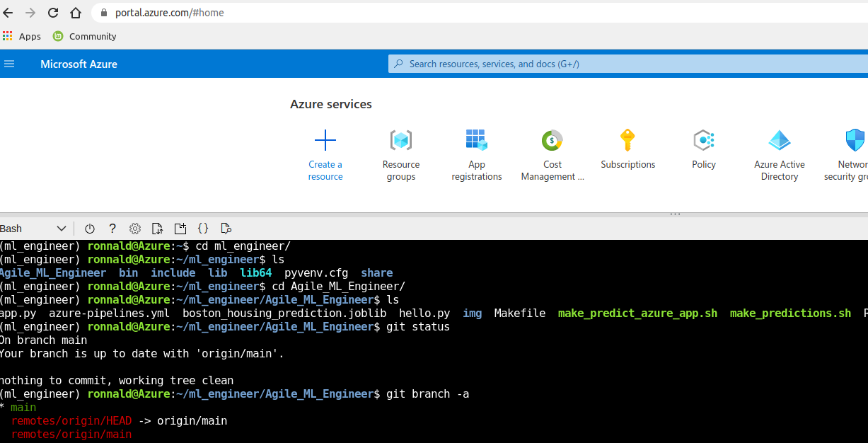Click 'git status' command text in terminal

[x=418, y=327]
